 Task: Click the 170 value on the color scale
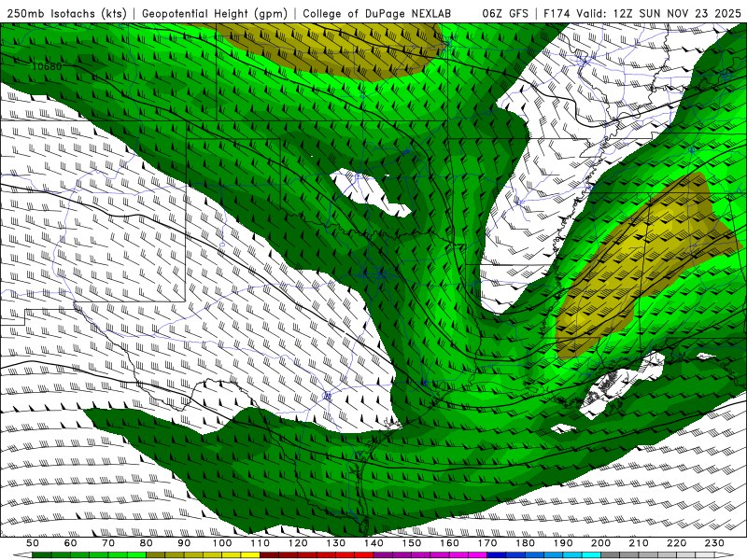tap(487, 543)
